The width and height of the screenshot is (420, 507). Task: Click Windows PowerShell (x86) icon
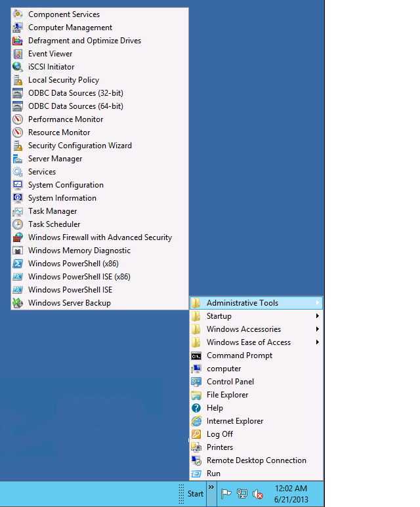pos(18,264)
